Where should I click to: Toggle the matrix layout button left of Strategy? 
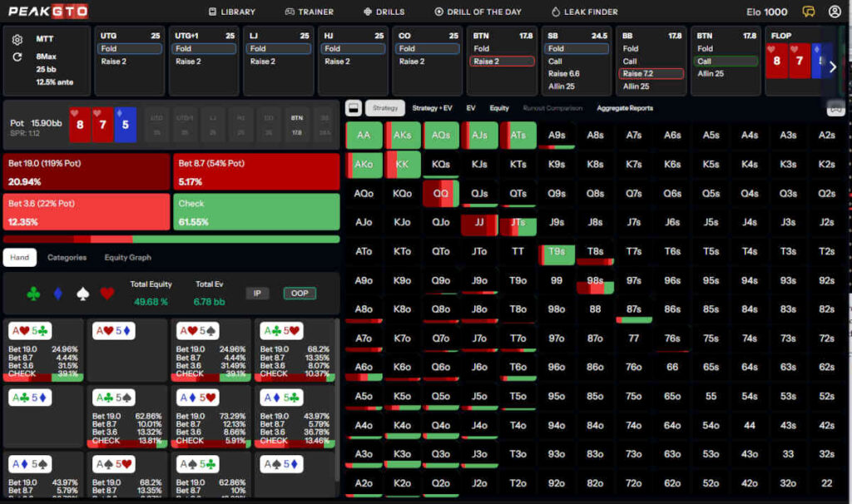pos(353,108)
